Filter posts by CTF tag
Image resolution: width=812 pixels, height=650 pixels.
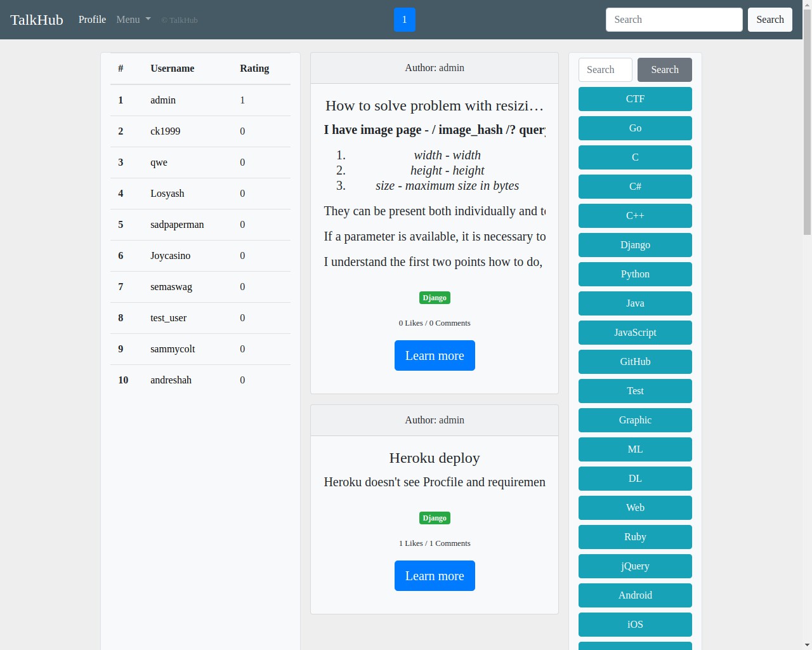[635, 99]
